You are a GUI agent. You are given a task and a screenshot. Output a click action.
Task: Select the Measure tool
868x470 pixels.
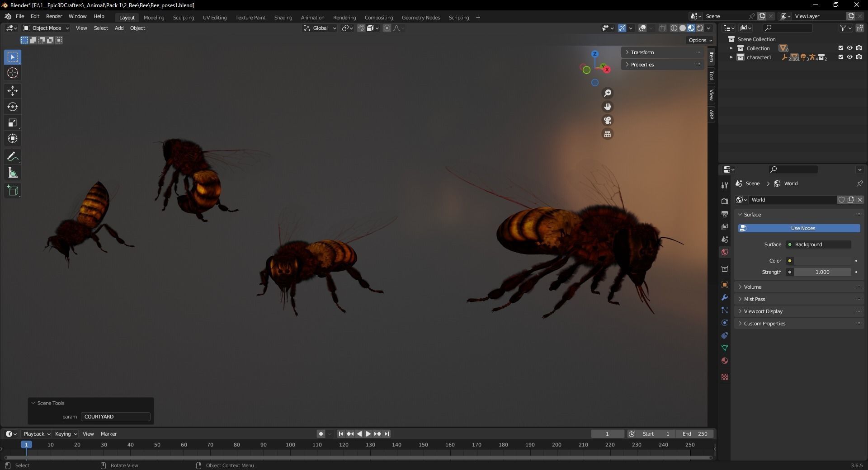coord(13,173)
